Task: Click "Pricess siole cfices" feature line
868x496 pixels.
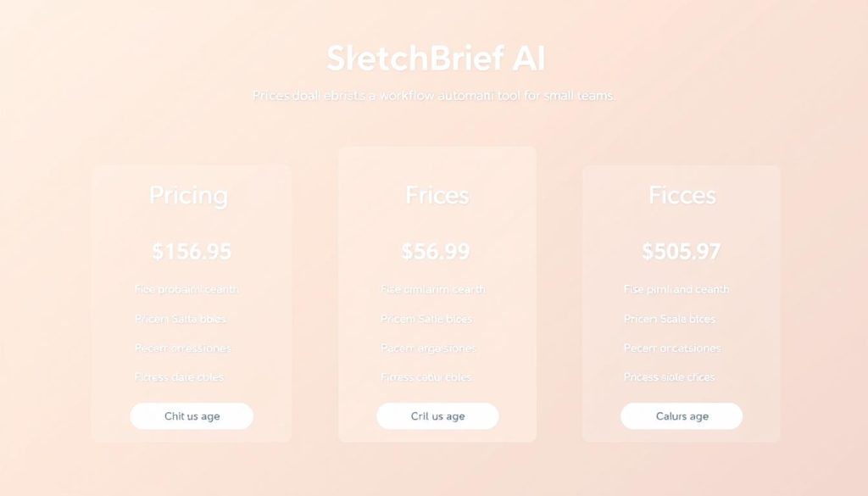Action: [670, 376]
